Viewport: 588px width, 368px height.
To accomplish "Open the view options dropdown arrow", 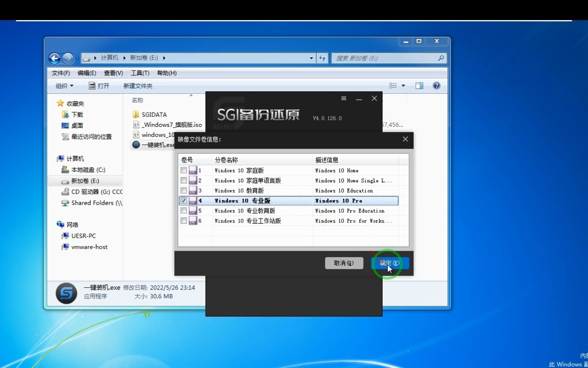I will (403, 86).
